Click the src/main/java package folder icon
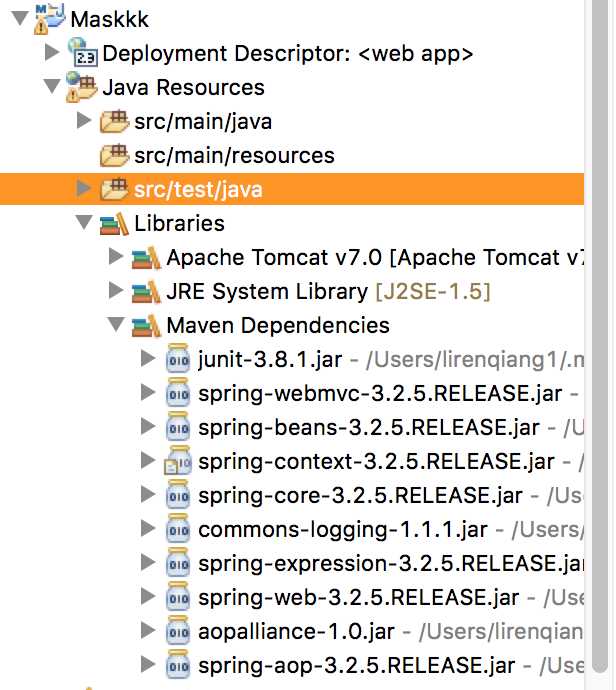616x690 pixels. (x=114, y=121)
